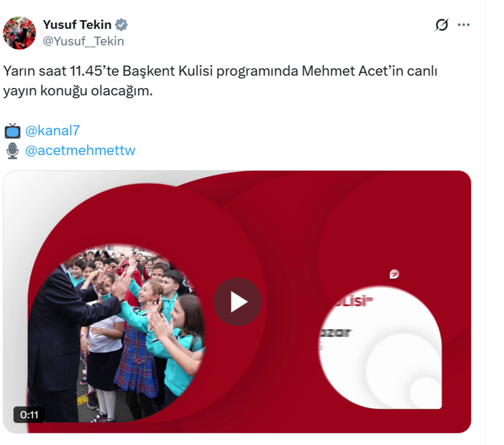
Task: Open the @kanal7 mention link
Action: tap(52, 131)
